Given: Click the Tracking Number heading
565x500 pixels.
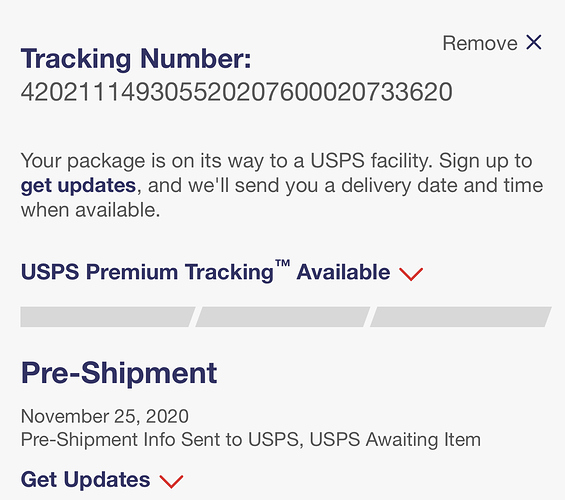Looking at the screenshot, I should coord(136,59).
